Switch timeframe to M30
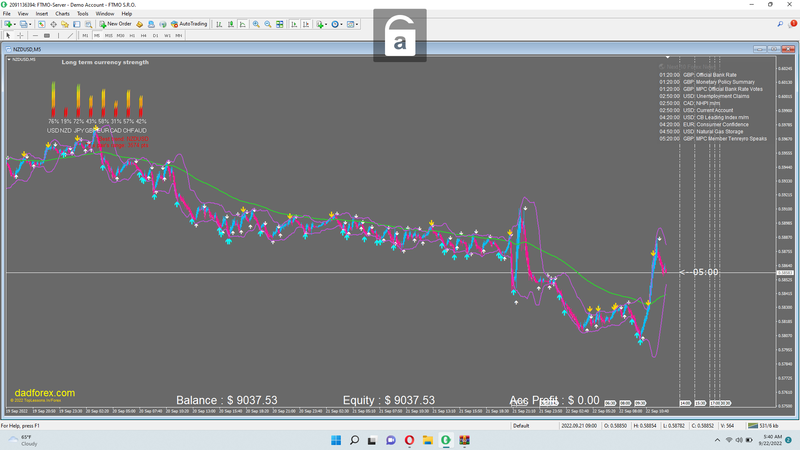Screen dimensions: 800x450 (120, 36)
